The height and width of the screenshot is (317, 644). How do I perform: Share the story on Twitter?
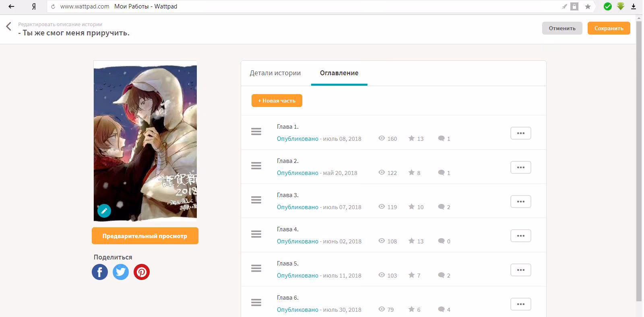click(121, 272)
